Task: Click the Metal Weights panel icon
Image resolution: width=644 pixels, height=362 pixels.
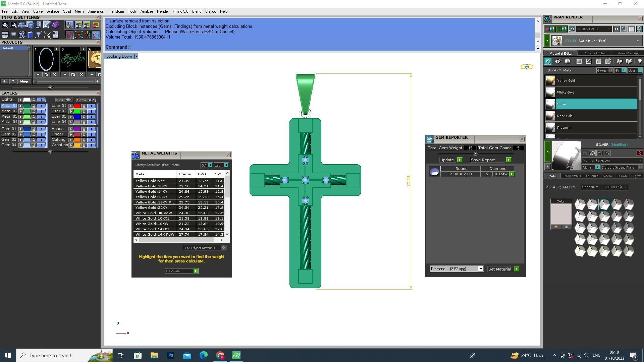Action: 136,155
